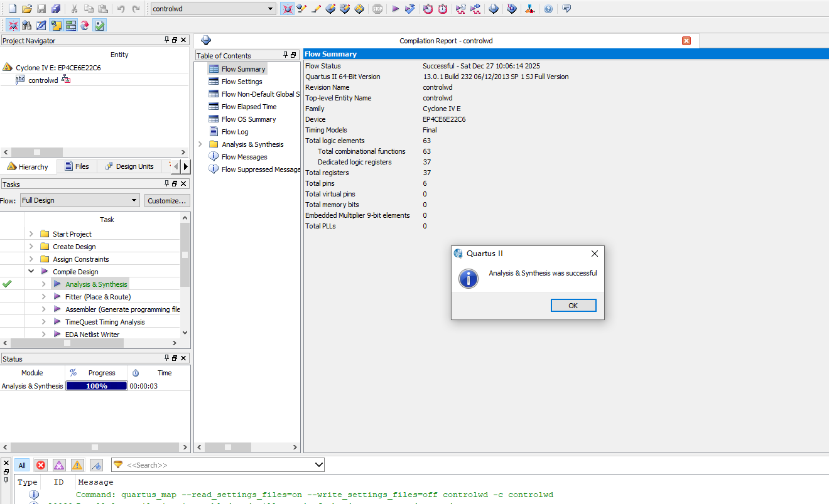Click the speech bubble feedback icon

coord(566,9)
